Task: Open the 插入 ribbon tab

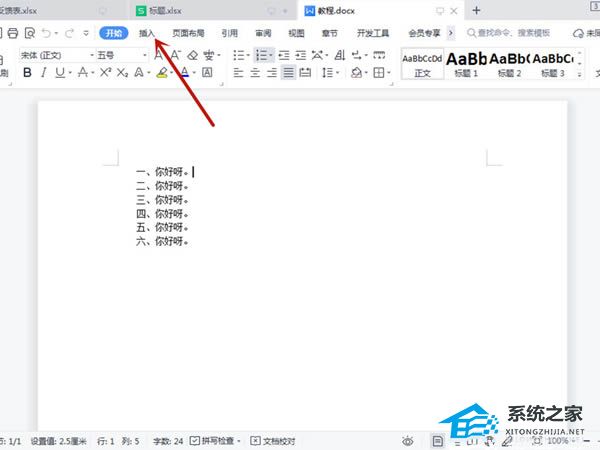Action: 147,33
